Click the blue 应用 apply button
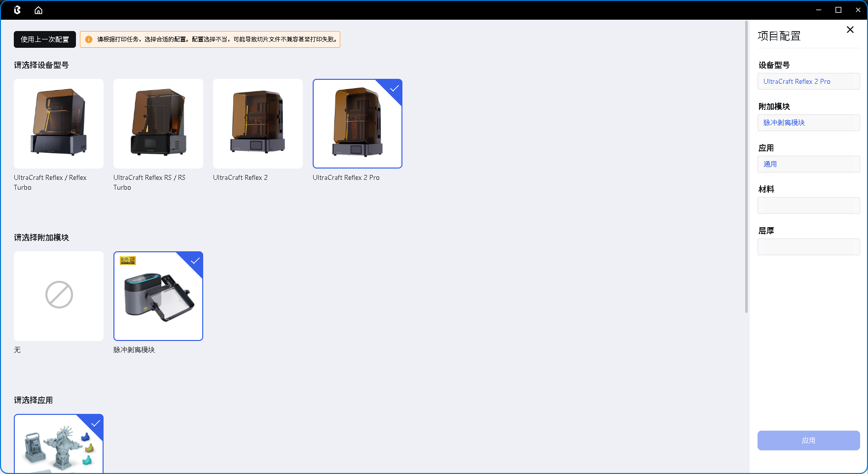The width and height of the screenshot is (868, 474). 809,440
